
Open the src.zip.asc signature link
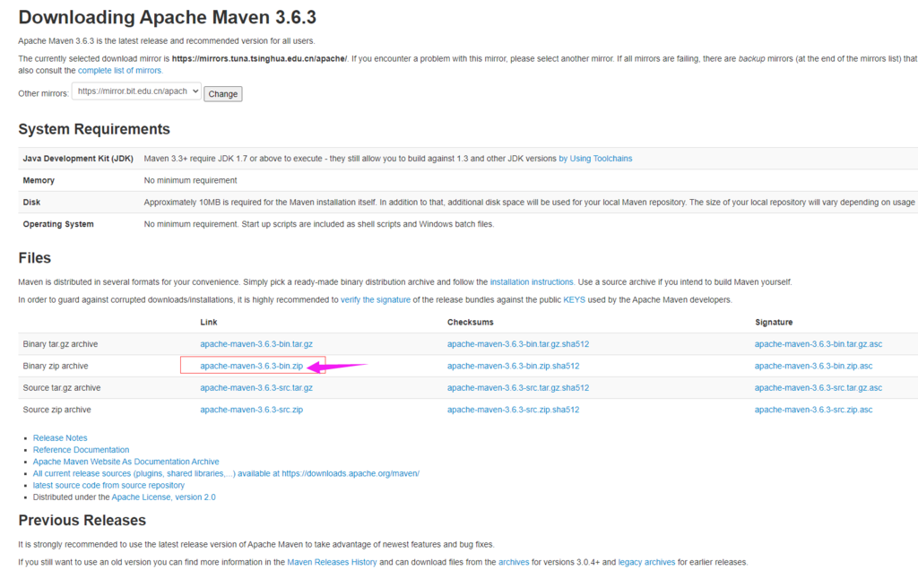click(814, 410)
